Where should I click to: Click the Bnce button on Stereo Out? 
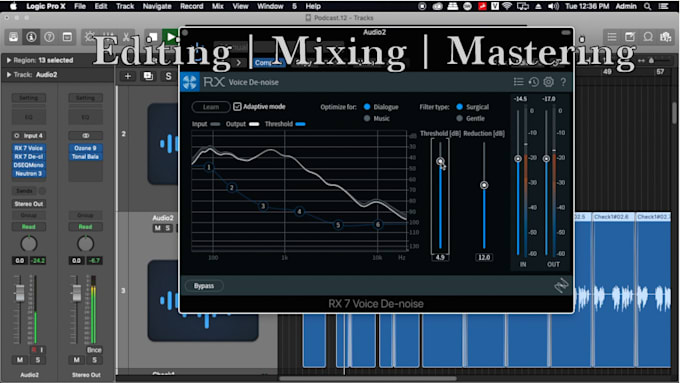(x=94, y=350)
